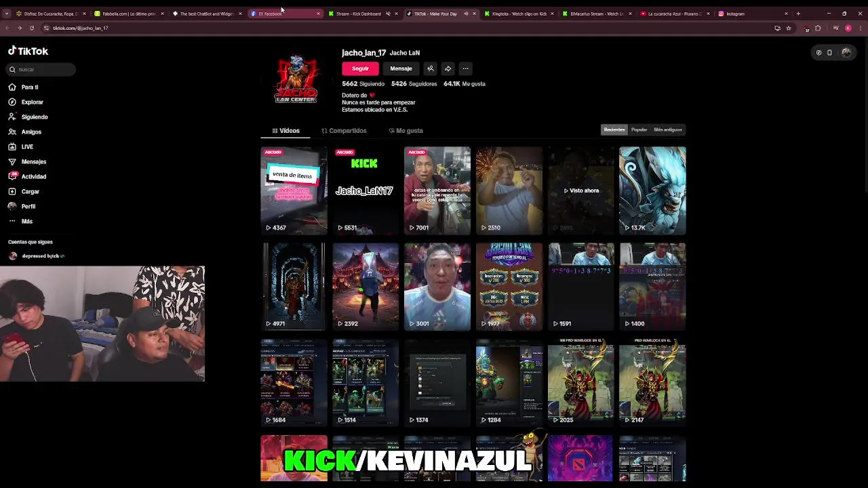This screenshot has height=488, width=868.
Task: Open the blue beast video with 13.7K views
Action: (x=652, y=190)
